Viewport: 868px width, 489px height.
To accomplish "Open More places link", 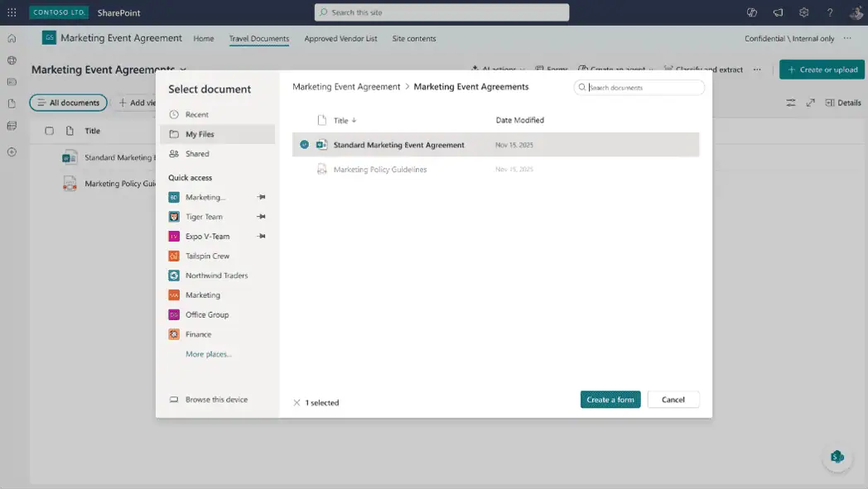I will (x=208, y=354).
